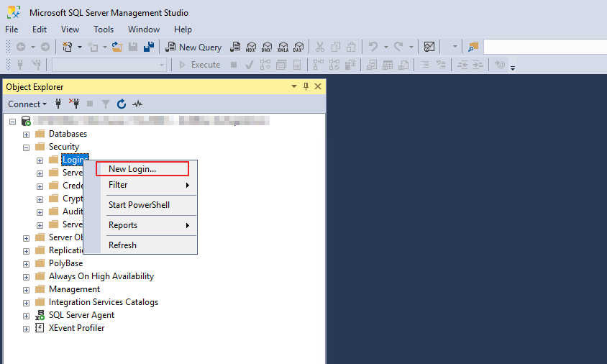
Task: Open the available databases combo box
Action: click(x=109, y=65)
